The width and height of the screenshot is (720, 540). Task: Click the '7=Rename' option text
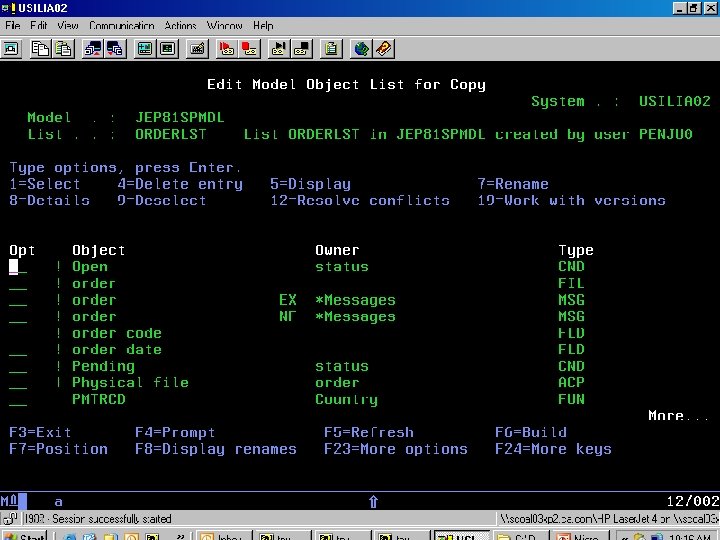pos(513,184)
